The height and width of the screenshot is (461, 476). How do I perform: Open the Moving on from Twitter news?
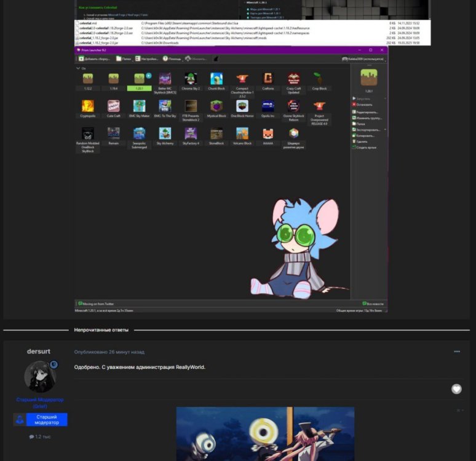[96, 304]
